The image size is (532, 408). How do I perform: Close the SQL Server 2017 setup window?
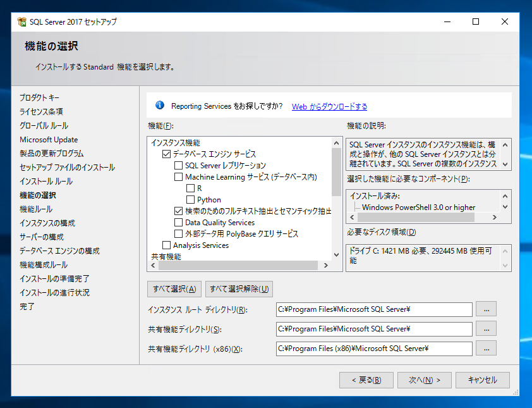pyautogui.click(x=505, y=22)
